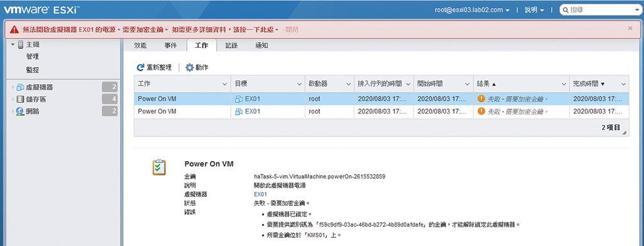Open the 工作 column dropdown arrow
Screen dimensions: 644x246
pyautogui.click(x=224, y=84)
